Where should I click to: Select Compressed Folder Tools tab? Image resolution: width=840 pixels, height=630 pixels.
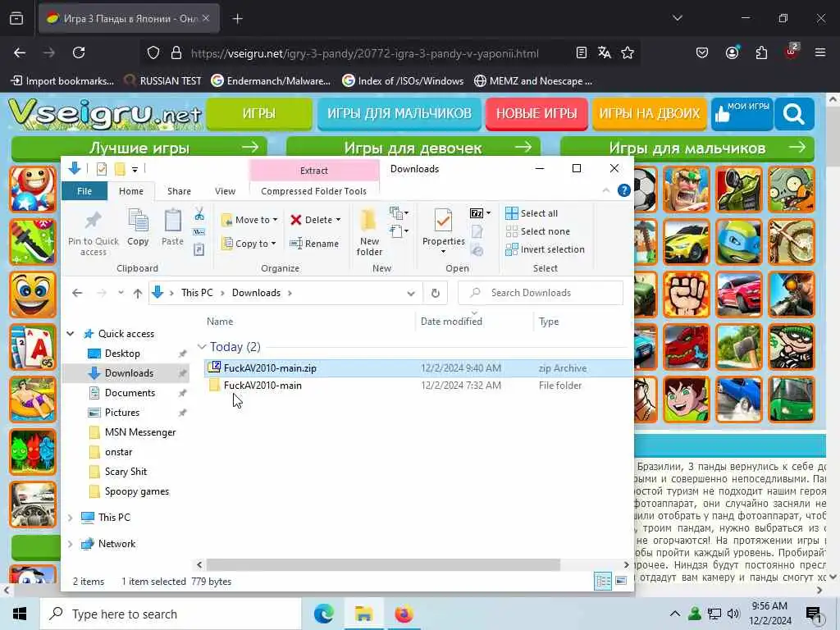click(314, 191)
